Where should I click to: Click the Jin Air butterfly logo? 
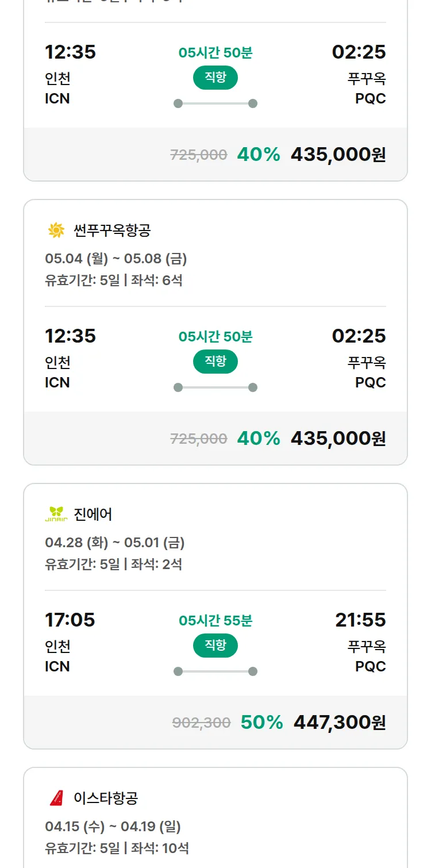click(x=56, y=514)
